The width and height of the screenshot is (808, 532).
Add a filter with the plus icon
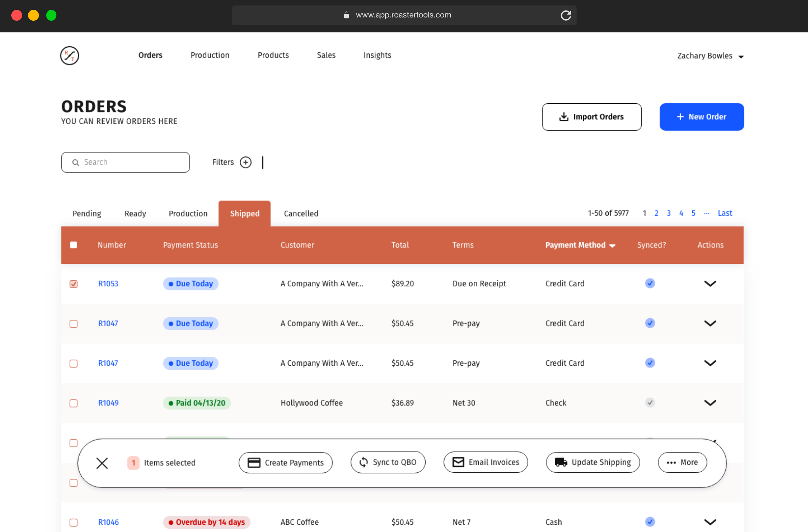click(246, 162)
